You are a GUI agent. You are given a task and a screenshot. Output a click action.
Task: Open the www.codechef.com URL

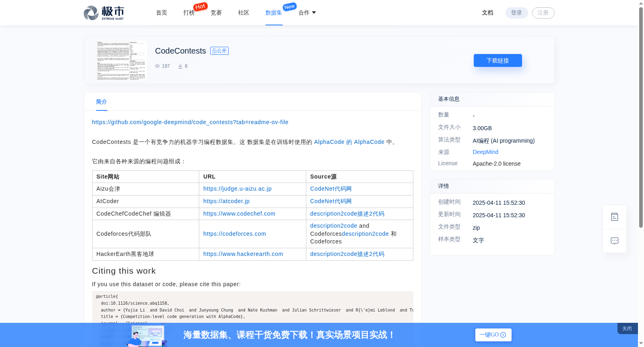point(239,214)
